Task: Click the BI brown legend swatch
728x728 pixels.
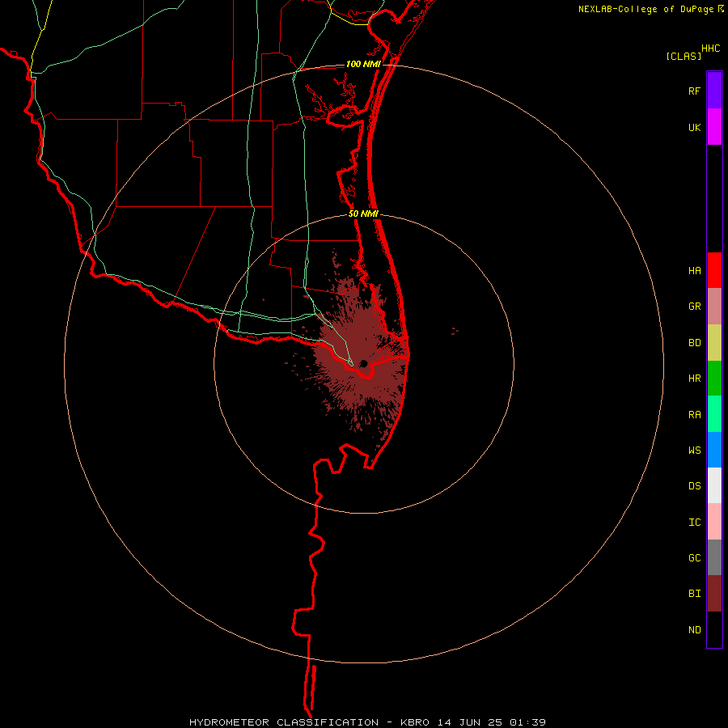Action: [714, 594]
